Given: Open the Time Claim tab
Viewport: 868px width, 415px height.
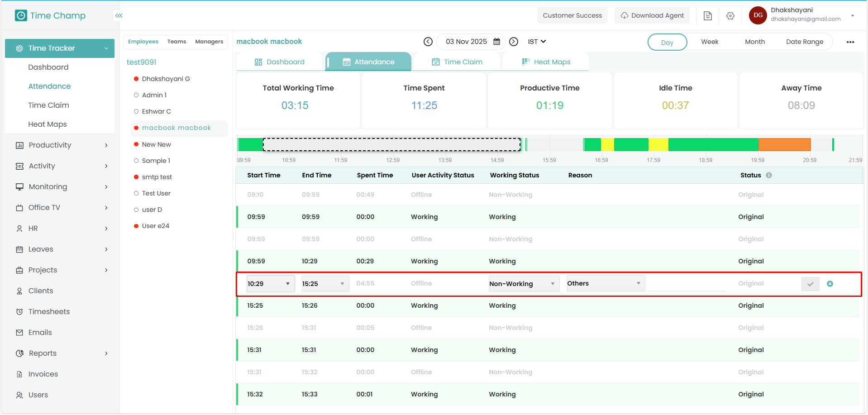Looking at the screenshot, I should (458, 62).
